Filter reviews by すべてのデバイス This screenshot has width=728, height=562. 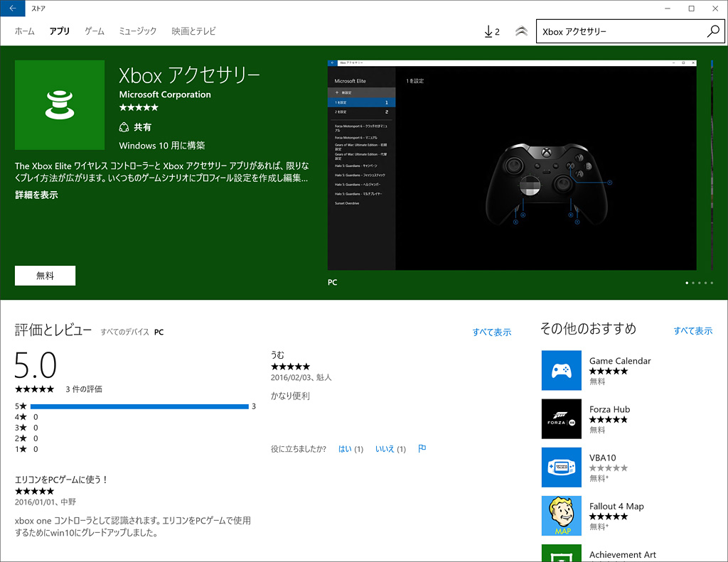coord(124,332)
